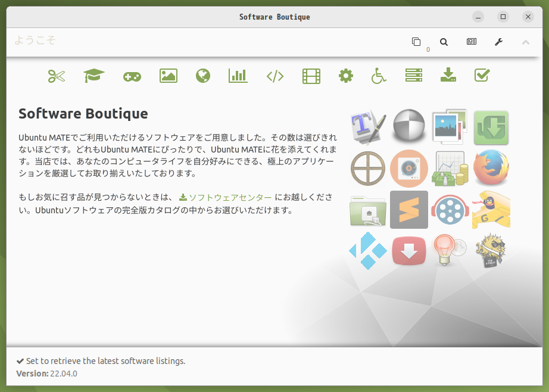
Task: Select the Firefox app icon
Action: tap(491, 167)
